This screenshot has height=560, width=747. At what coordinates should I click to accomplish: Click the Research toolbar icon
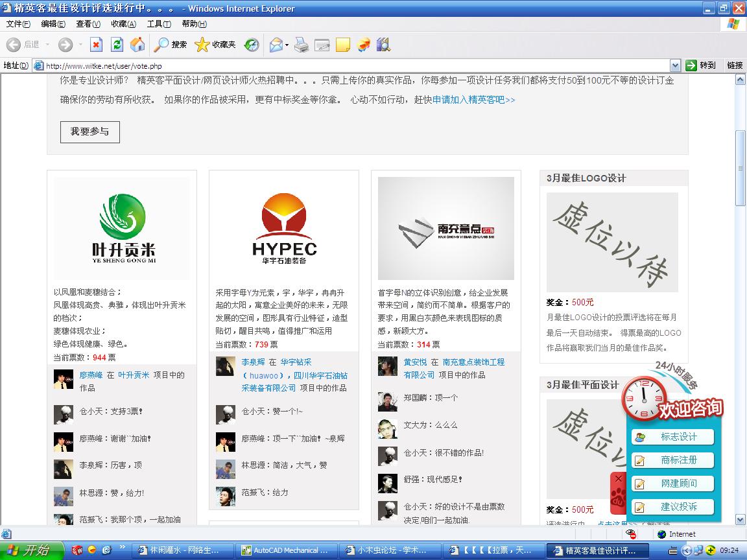[383, 45]
